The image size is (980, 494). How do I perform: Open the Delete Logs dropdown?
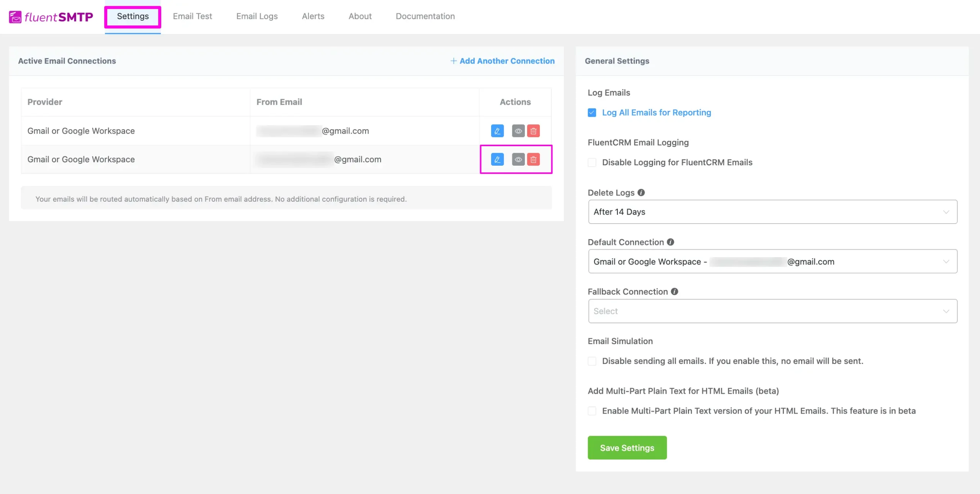coord(773,212)
